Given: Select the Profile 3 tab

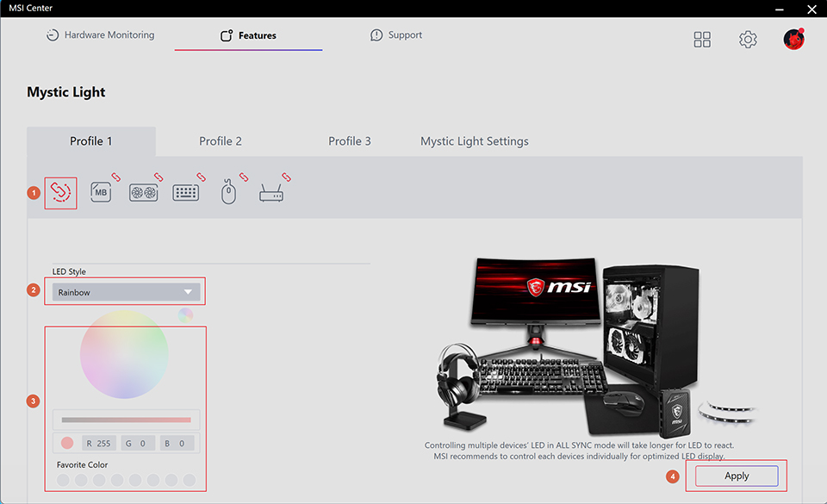Looking at the screenshot, I should [x=350, y=141].
